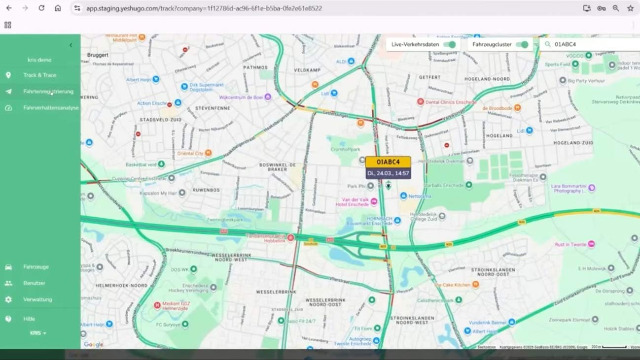640x360 pixels.
Task: Toggle Live-Verkehrsdaten switch
Action: tap(449, 44)
